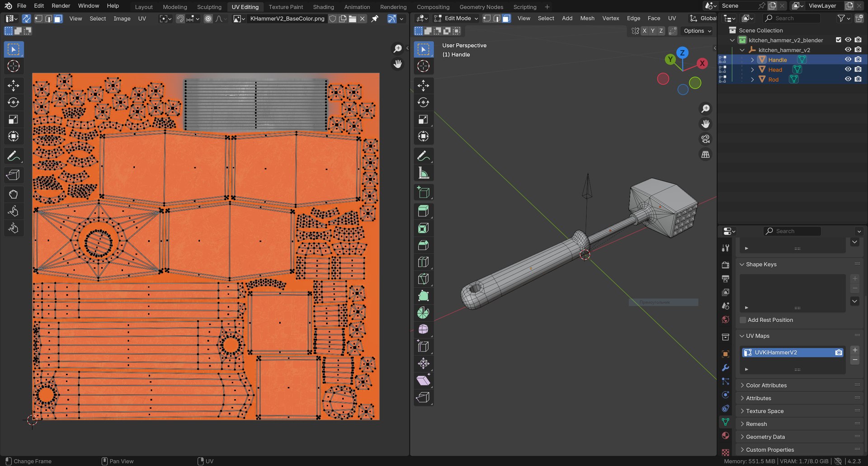Select the Measure tool in 3D viewport

click(x=424, y=173)
